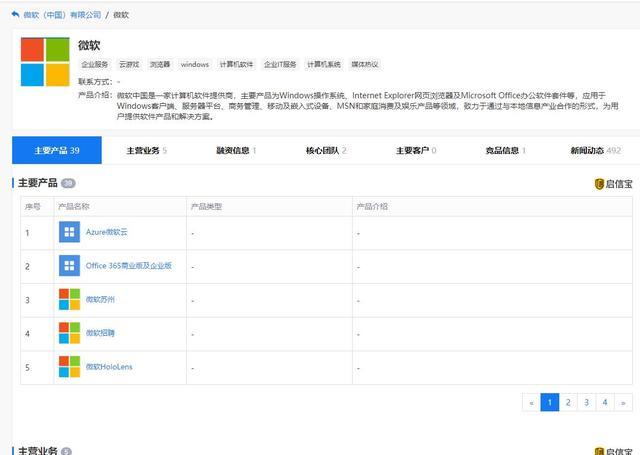Screen dimensions: 640x455
Task: Select page 1 in pagination
Action: [x=550, y=402]
